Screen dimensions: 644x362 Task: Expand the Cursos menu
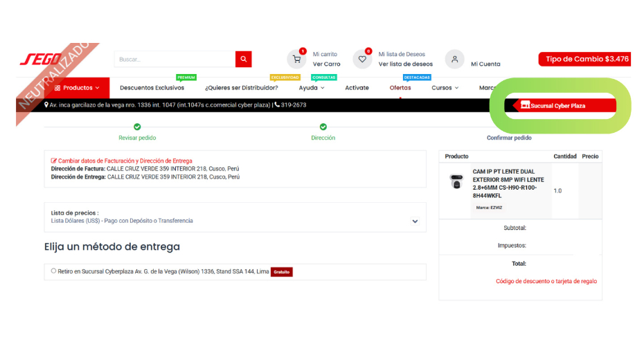coord(445,88)
